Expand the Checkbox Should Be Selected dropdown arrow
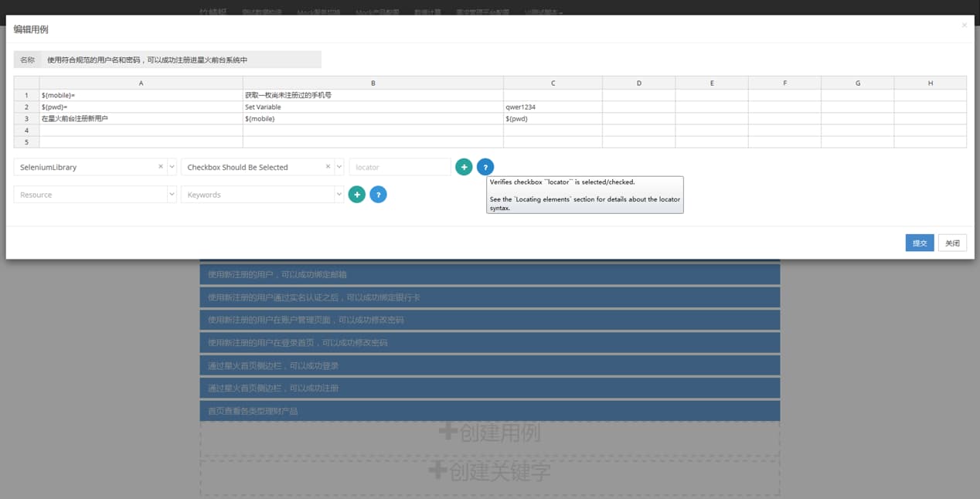The height and width of the screenshot is (499, 980). (339, 167)
